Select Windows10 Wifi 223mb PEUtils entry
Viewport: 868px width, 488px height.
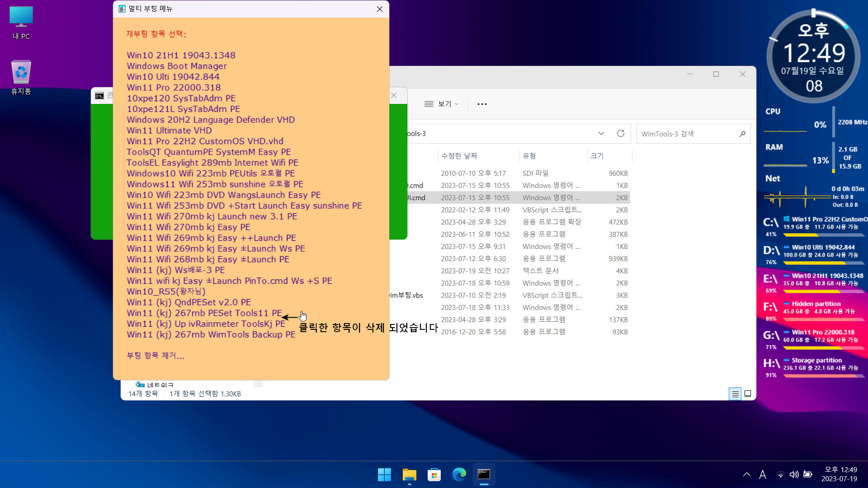click(x=211, y=174)
